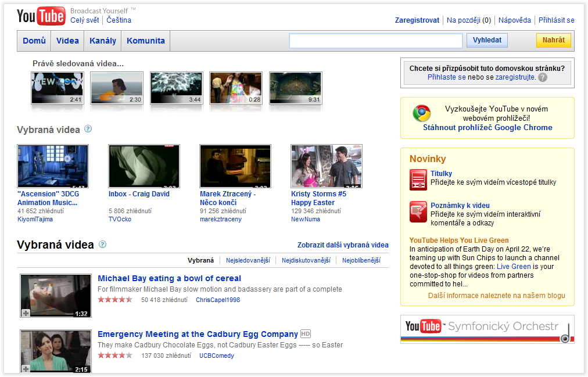Open the Domů tab

click(x=34, y=41)
